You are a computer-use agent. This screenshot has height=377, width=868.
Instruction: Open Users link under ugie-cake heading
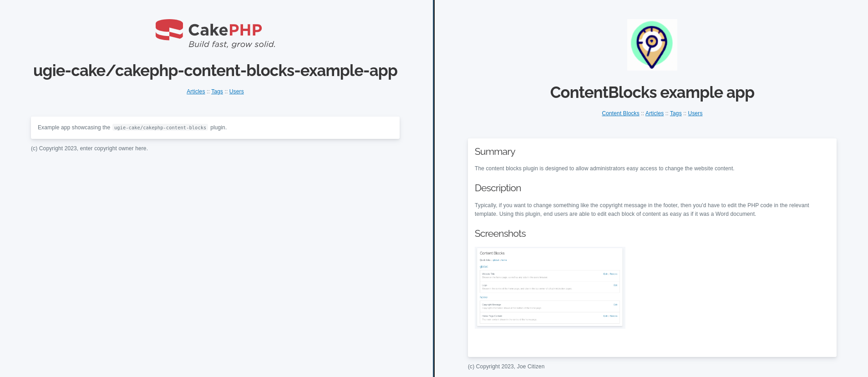[x=236, y=92]
